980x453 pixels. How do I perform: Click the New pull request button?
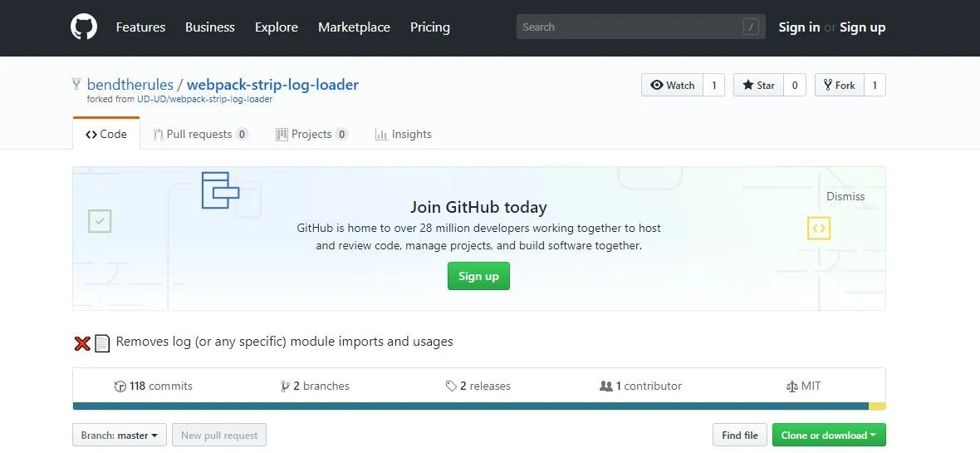pyautogui.click(x=219, y=435)
